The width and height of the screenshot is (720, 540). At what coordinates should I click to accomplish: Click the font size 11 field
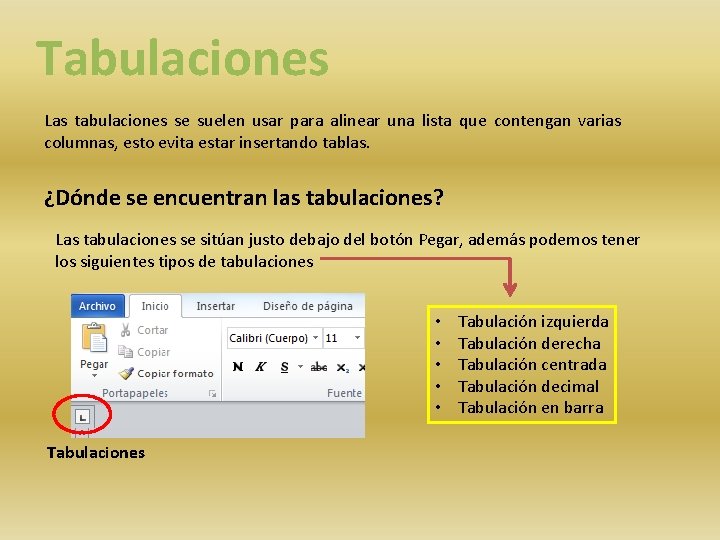point(336,338)
